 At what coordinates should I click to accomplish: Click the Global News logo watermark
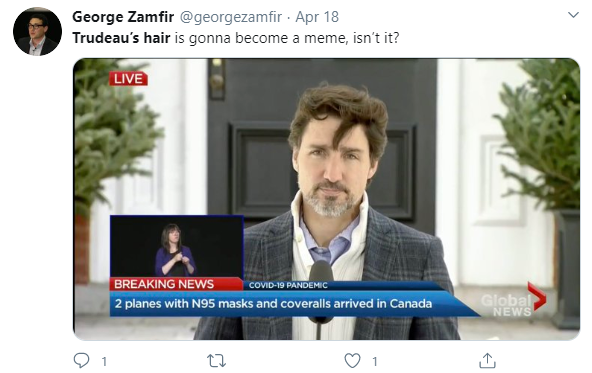tap(513, 301)
